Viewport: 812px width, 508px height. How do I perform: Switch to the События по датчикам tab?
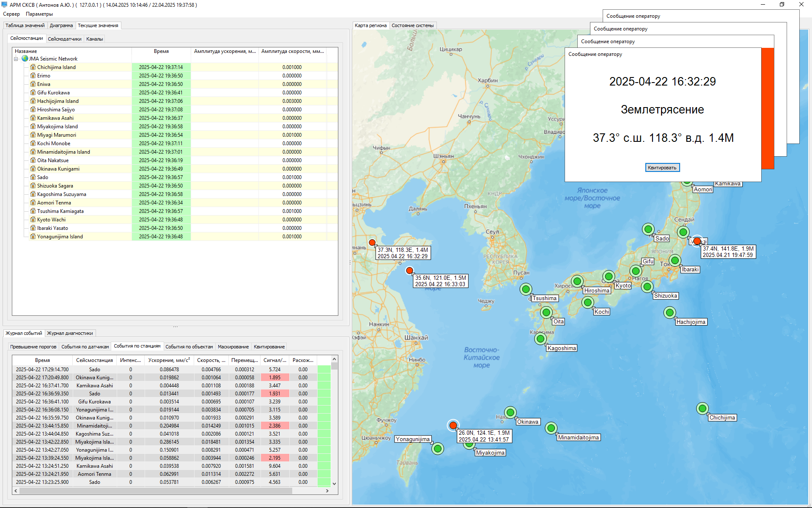pyautogui.click(x=85, y=347)
